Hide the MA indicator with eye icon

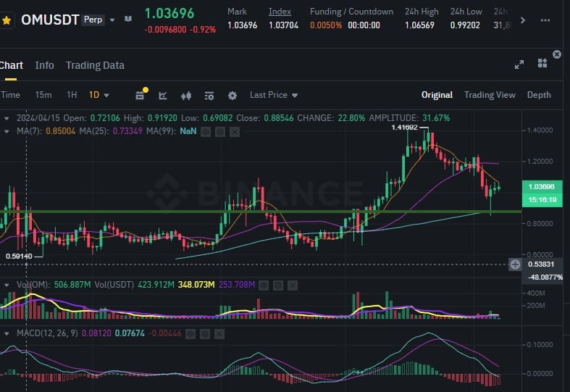click(206, 132)
